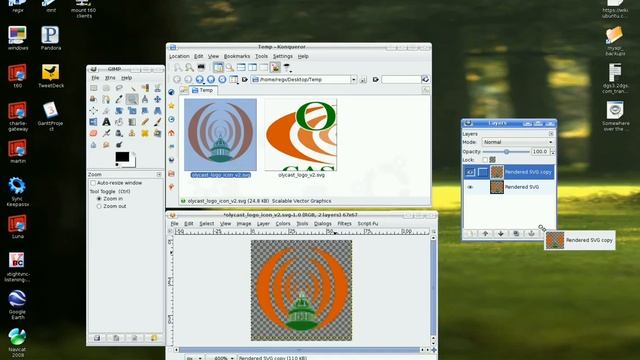Image resolution: width=640 pixels, height=360 pixels.
Task: Open the layer Mode Normal dropdown
Action: [518, 142]
